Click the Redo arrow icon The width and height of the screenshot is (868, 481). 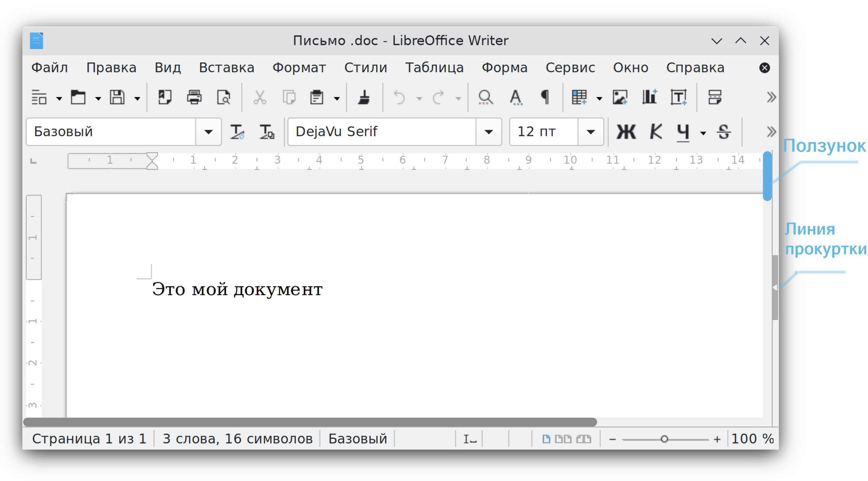pos(439,98)
